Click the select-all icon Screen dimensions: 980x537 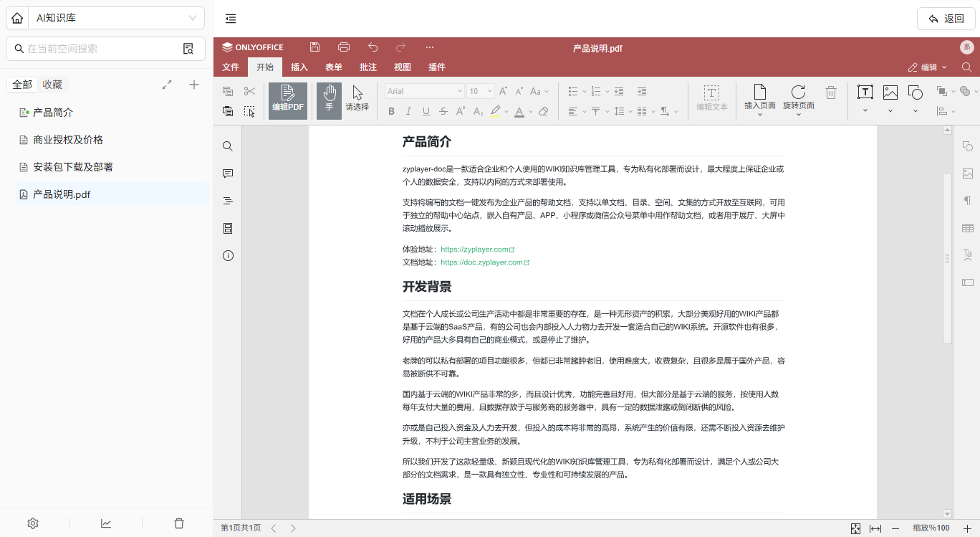pos(249,111)
